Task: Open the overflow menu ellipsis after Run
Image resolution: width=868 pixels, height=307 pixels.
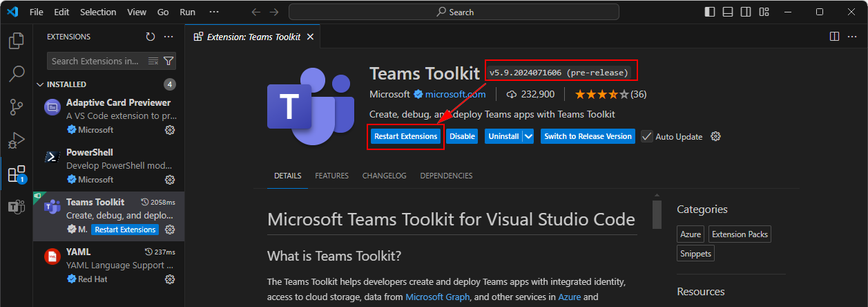Action: click(x=214, y=12)
